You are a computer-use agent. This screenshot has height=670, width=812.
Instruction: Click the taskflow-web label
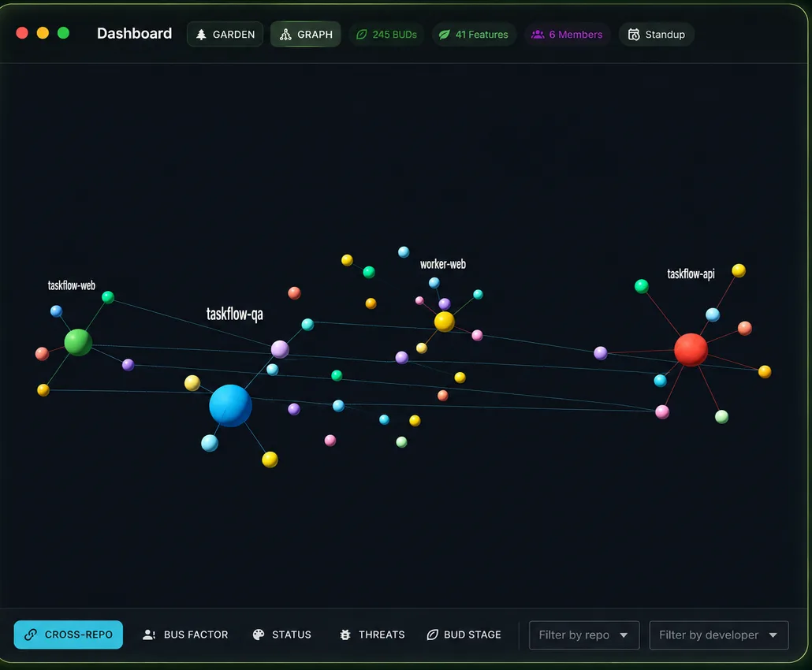pos(72,285)
